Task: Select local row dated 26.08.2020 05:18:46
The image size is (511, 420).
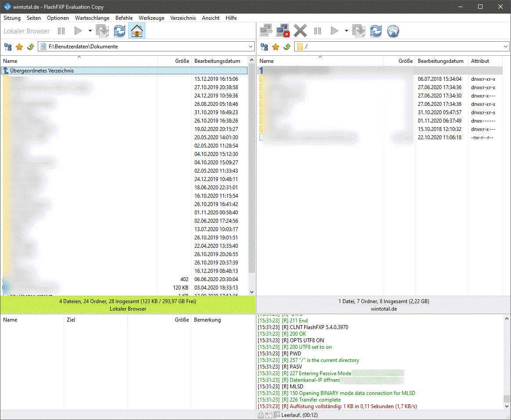Action: tap(124, 104)
